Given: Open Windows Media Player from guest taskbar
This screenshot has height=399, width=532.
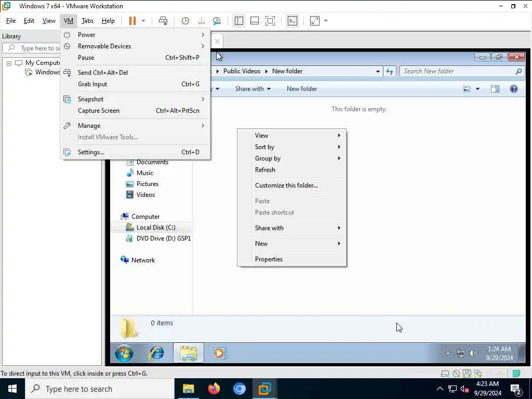Looking at the screenshot, I should click(219, 353).
